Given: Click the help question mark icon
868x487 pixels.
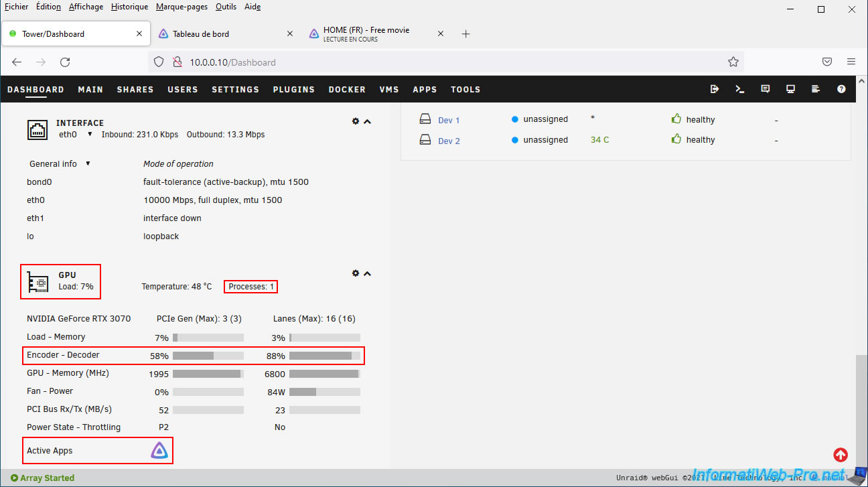Looking at the screenshot, I should click(x=841, y=89).
